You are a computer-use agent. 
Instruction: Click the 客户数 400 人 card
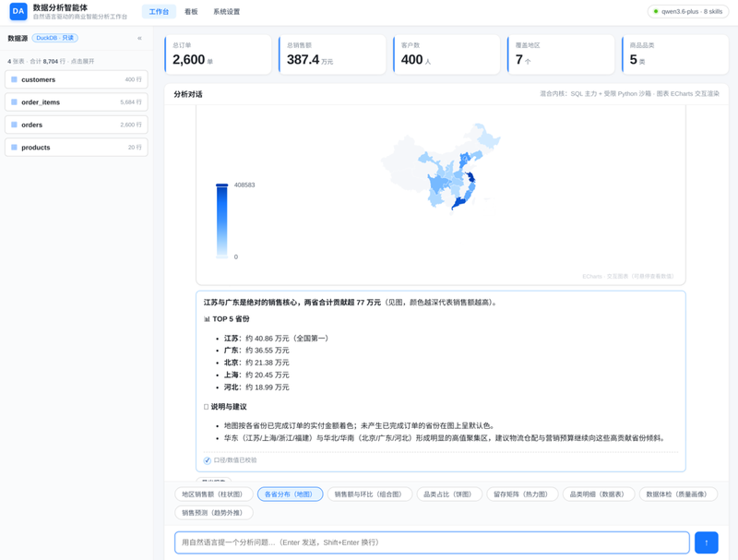pos(446,54)
